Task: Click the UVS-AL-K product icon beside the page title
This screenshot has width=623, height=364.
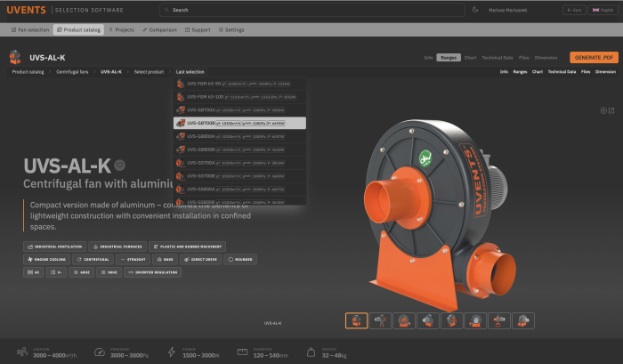Action: tap(15, 57)
